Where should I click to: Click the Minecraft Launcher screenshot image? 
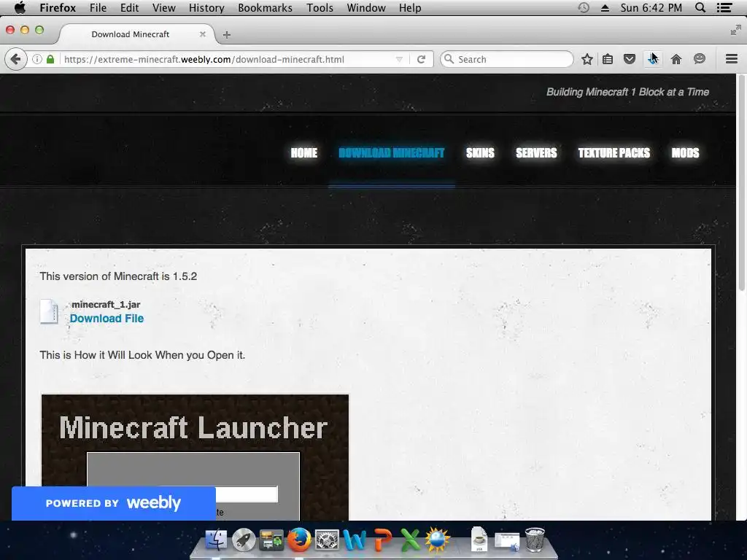pyautogui.click(x=195, y=457)
